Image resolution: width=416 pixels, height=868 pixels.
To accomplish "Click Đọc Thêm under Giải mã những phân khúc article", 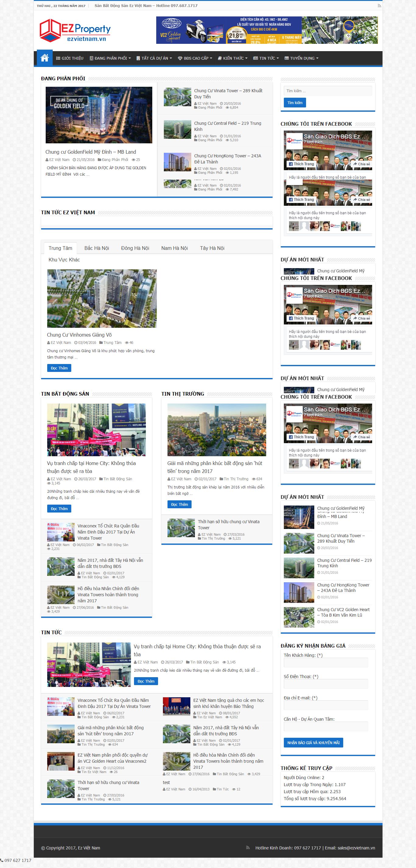I will [179, 504].
